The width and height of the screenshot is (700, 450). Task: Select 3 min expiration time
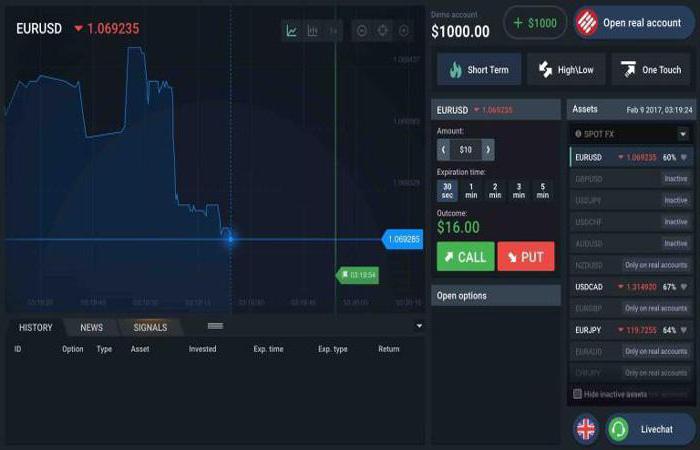tap(519, 191)
